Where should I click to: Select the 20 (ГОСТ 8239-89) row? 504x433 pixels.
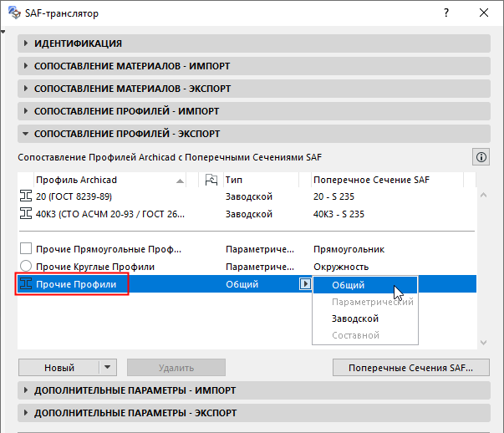pos(247,196)
